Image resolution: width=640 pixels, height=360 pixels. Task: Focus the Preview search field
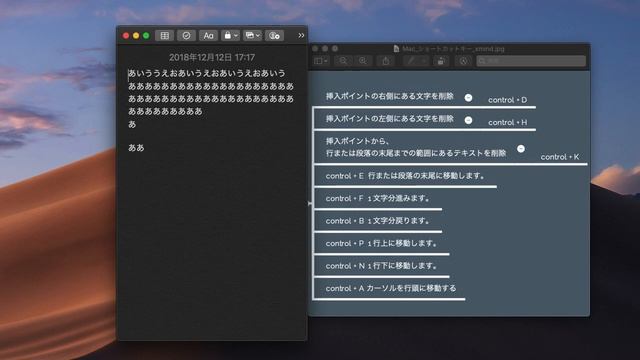[531, 61]
